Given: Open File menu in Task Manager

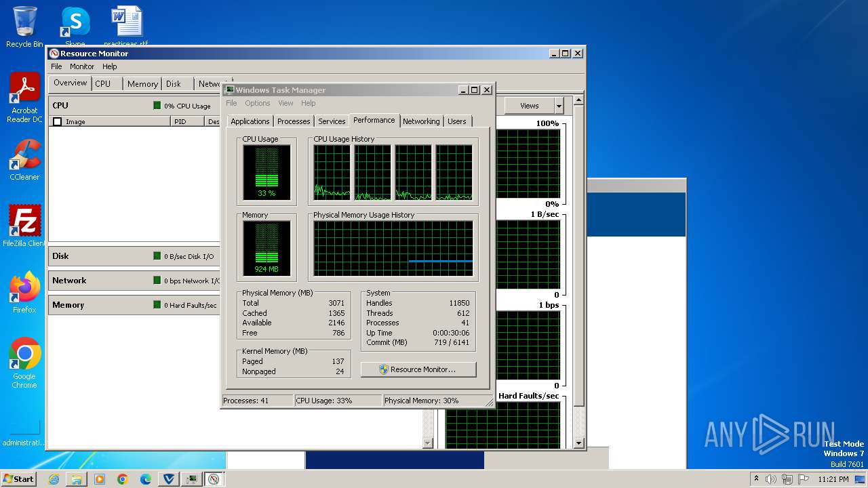Looking at the screenshot, I should click(x=231, y=103).
